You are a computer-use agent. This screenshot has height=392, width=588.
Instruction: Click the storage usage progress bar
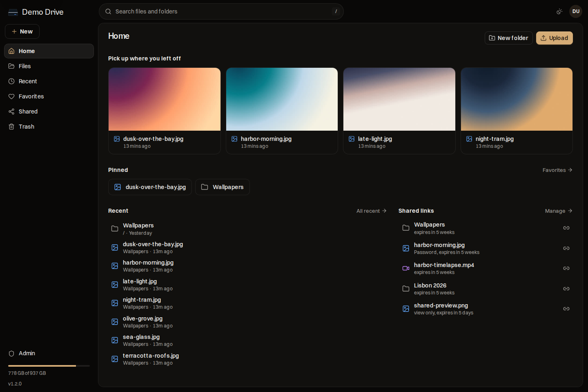coord(49,366)
